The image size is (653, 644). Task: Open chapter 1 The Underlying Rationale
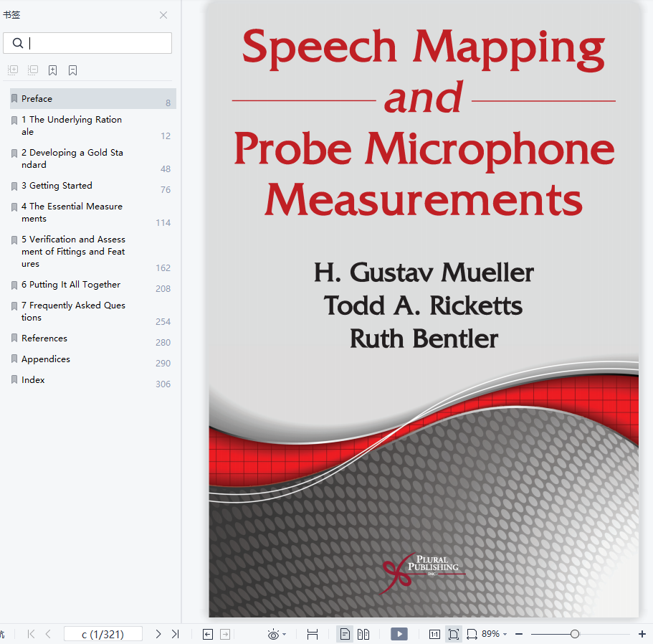[93, 126]
